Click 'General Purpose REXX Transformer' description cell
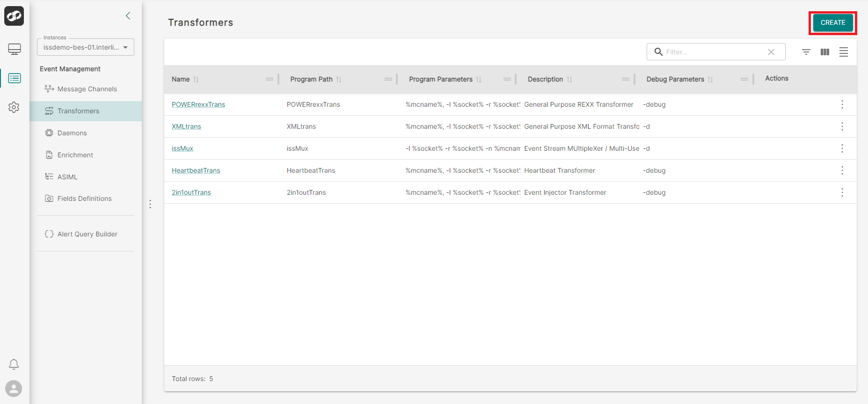Screen dimensions: 868x404 (579, 104)
